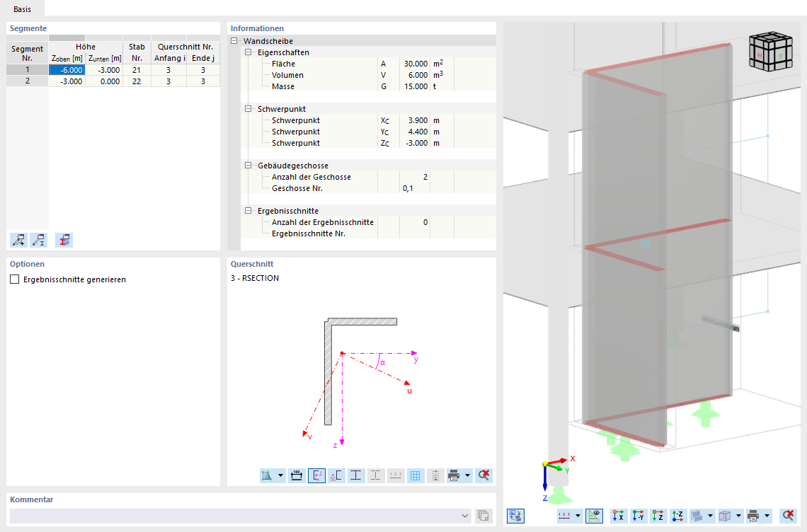Viewport: 807px width, 532px height.
Task: Click the grayed dotted list icon
Action: pyautogui.click(x=435, y=475)
